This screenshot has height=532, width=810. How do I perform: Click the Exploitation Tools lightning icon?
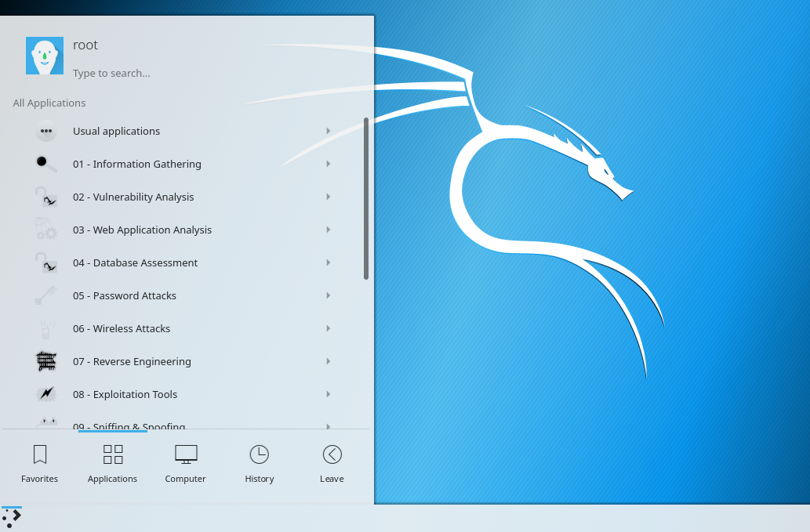pos(46,394)
